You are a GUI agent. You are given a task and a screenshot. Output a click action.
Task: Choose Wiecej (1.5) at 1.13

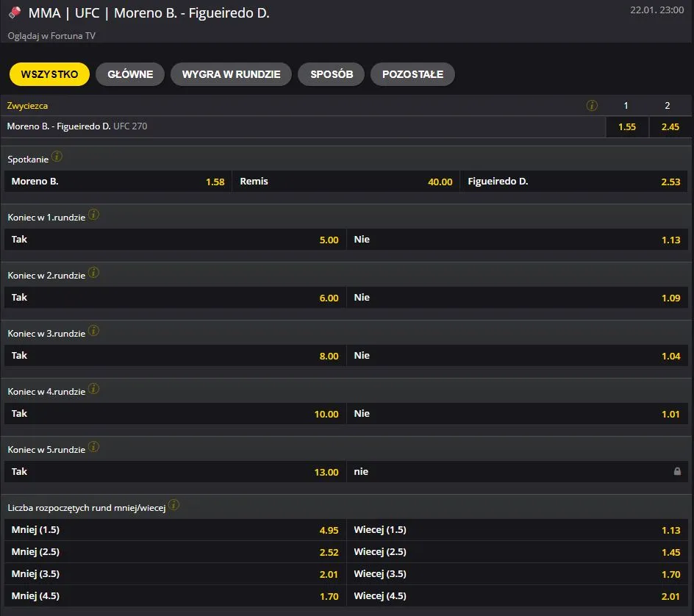point(517,530)
